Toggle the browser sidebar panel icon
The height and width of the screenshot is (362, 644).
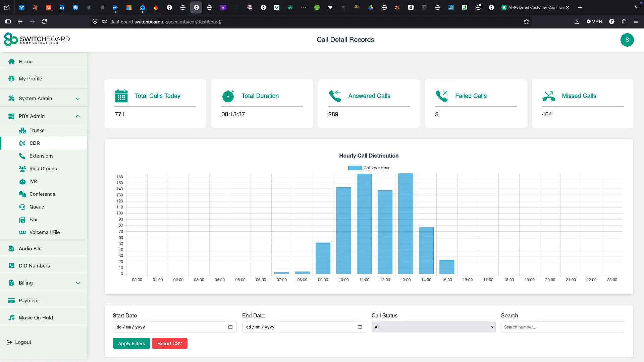pyautogui.click(x=8, y=21)
